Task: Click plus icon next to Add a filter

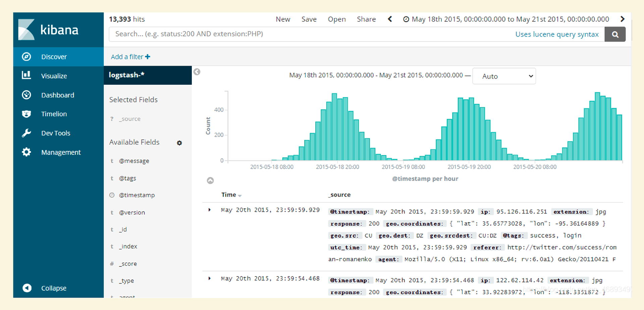Action: (x=148, y=57)
